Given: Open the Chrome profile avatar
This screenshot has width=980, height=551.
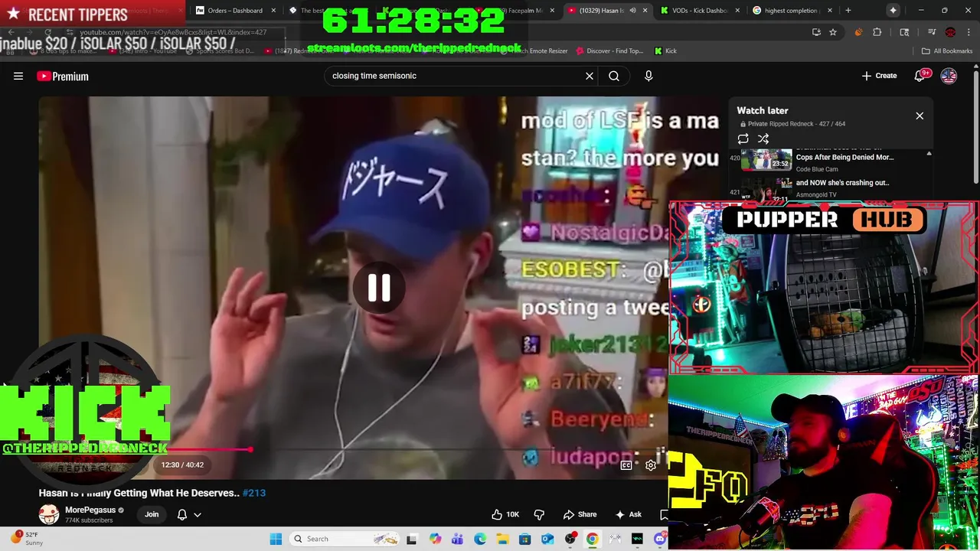Looking at the screenshot, I should 950,32.
